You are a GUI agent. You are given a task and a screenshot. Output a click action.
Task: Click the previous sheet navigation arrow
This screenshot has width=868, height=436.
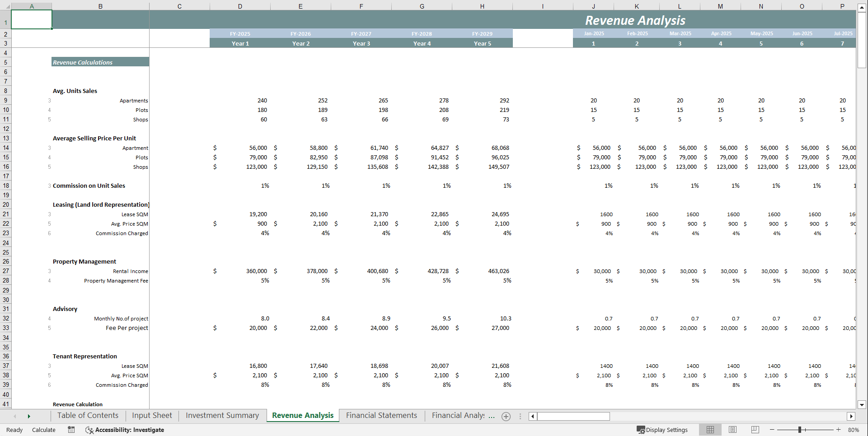[x=14, y=416]
